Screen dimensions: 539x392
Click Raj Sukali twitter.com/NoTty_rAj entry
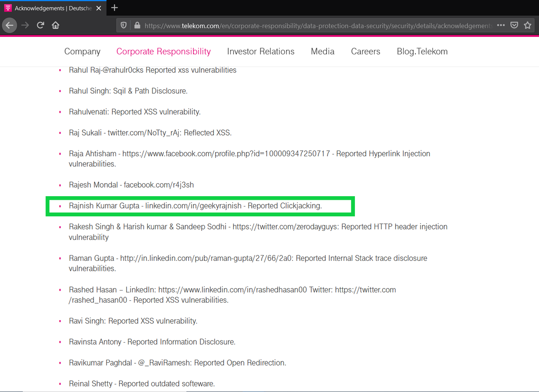click(150, 133)
